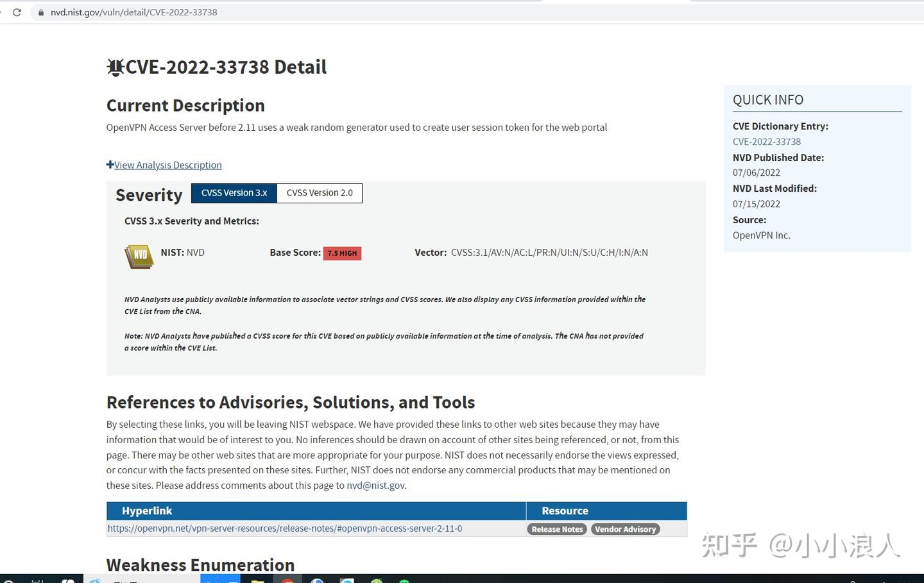Select the CVSS Version 3.x tab
924x583 pixels.
click(234, 193)
